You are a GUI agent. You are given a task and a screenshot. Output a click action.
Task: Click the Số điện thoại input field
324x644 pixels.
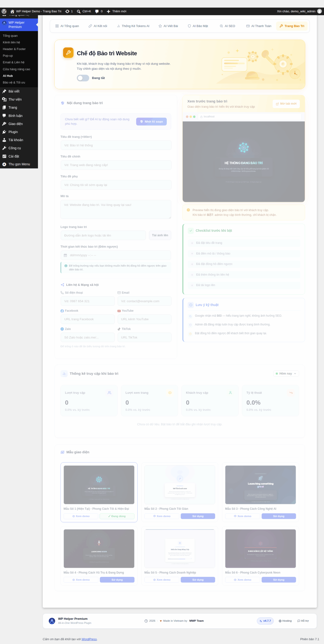88,301
